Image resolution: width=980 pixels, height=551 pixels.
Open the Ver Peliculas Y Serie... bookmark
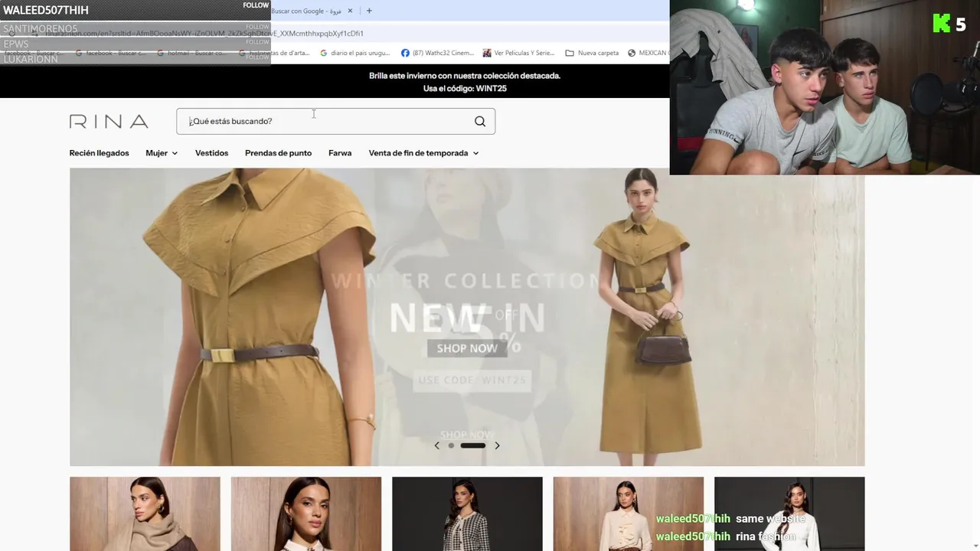(x=518, y=53)
